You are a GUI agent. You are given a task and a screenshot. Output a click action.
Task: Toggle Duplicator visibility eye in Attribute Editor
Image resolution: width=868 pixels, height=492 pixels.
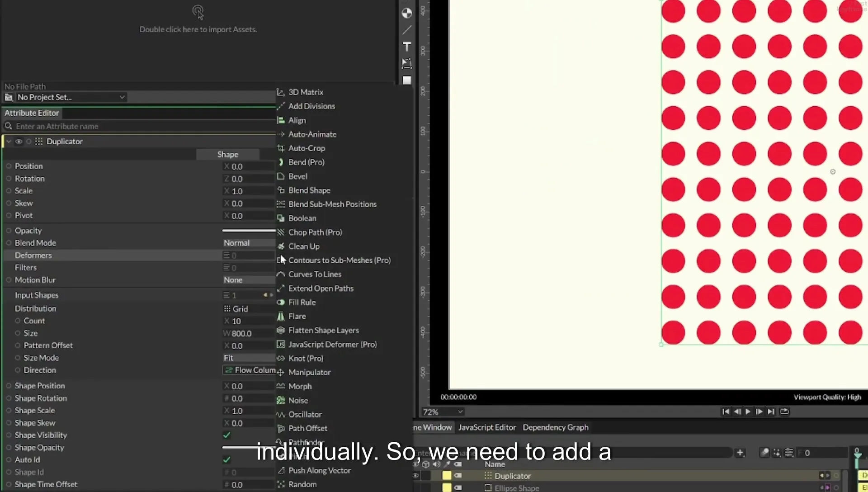tap(19, 142)
